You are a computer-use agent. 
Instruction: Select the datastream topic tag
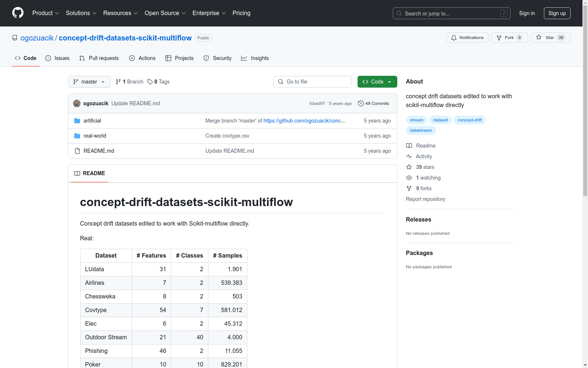point(421,130)
